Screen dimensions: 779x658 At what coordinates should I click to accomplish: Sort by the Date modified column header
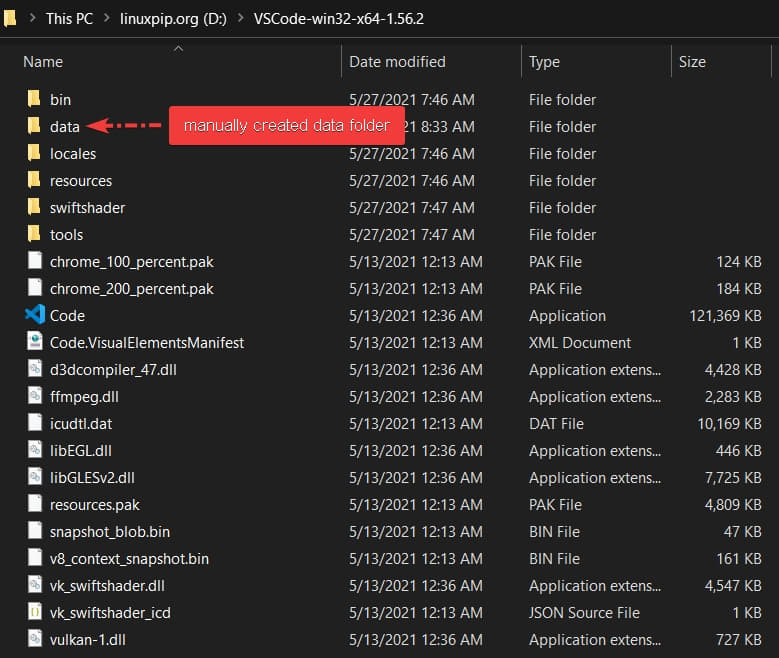pos(397,62)
